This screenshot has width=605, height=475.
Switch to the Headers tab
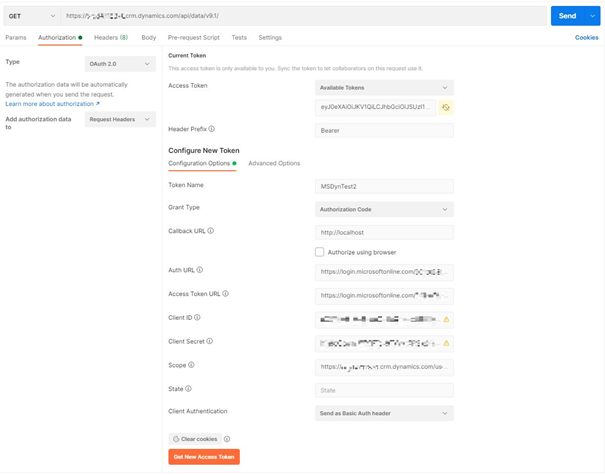(x=110, y=37)
